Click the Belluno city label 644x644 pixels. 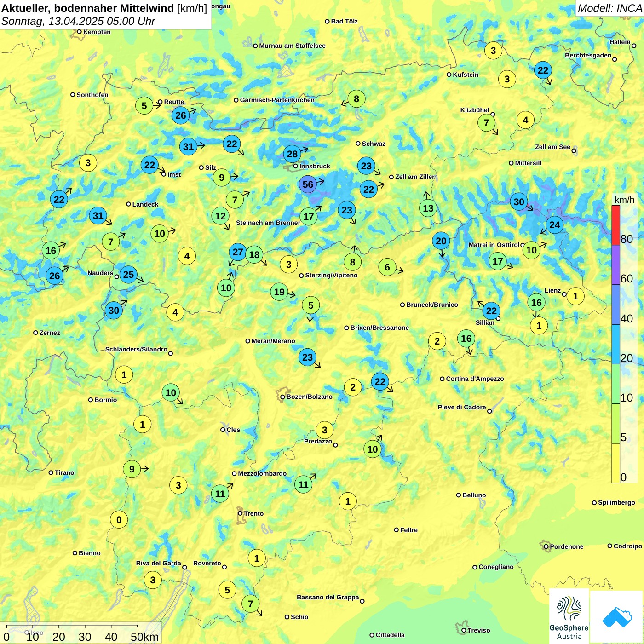474,495
